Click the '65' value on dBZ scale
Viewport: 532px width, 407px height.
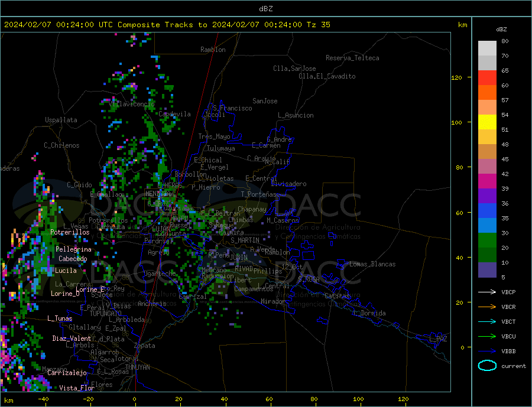point(505,70)
